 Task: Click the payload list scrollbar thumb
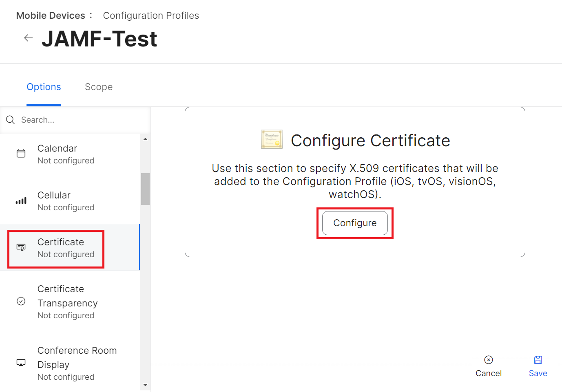(x=145, y=189)
